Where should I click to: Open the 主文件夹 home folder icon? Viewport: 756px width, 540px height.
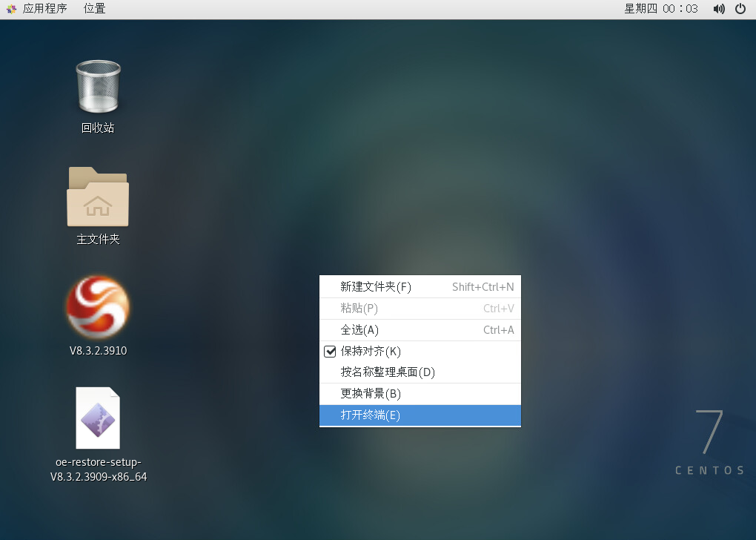98,197
